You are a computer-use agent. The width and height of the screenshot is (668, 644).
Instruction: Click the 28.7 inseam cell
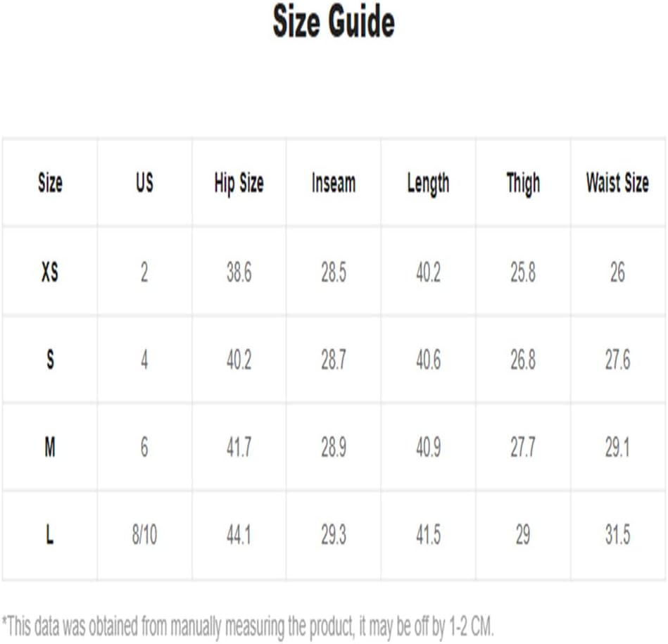tap(334, 360)
